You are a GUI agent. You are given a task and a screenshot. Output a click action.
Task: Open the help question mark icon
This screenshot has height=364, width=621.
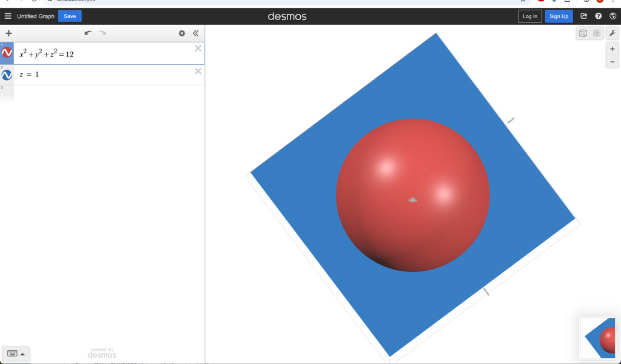coord(599,16)
